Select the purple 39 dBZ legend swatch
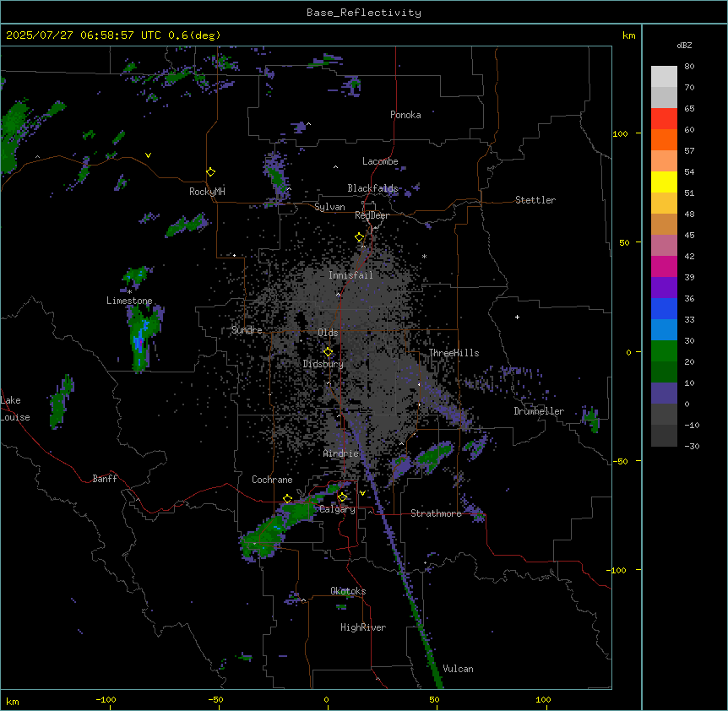 point(664,287)
